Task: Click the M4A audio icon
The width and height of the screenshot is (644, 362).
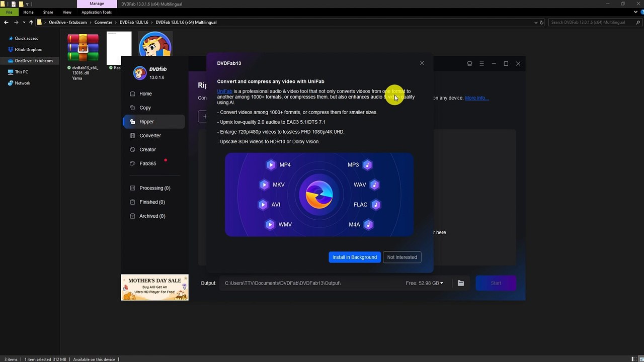Action: [x=368, y=225]
